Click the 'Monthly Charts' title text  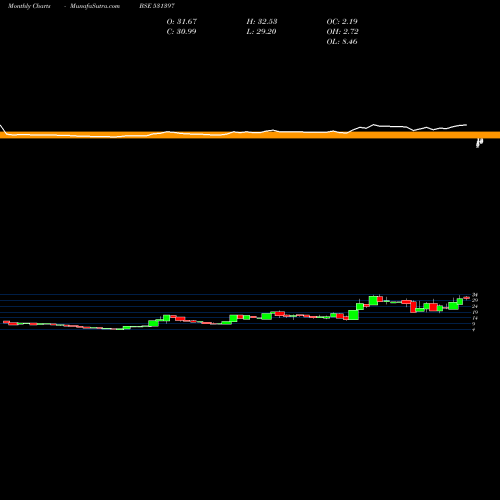(x=29, y=6)
